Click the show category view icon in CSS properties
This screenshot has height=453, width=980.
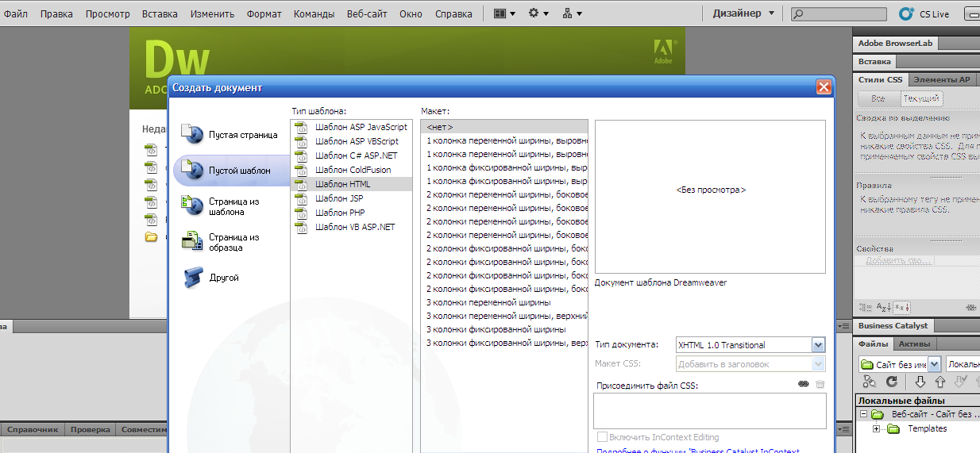pyautogui.click(x=864, y=307)
